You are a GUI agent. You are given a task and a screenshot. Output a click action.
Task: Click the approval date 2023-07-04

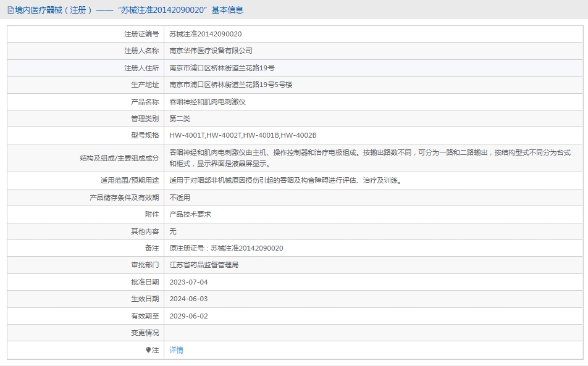click(188, 282)
